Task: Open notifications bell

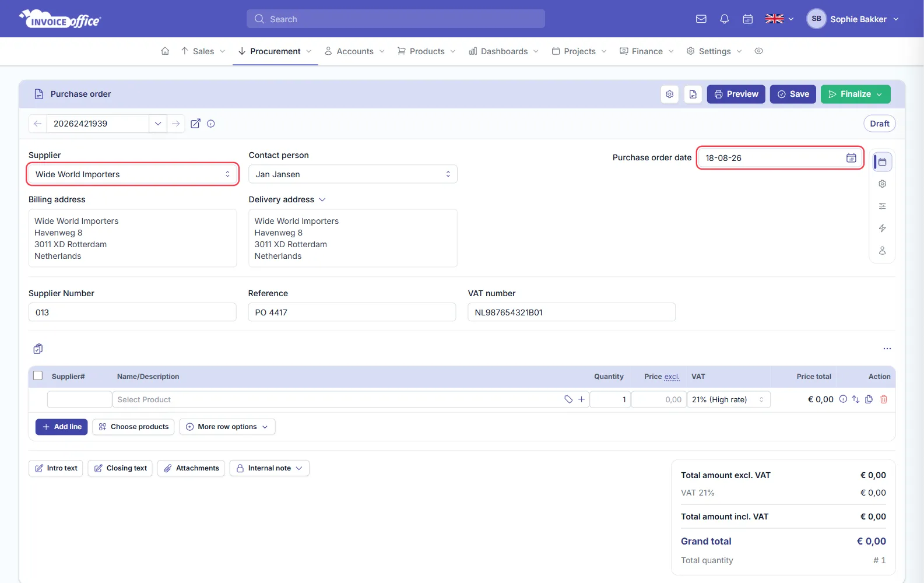Action: tap(725, 19)
